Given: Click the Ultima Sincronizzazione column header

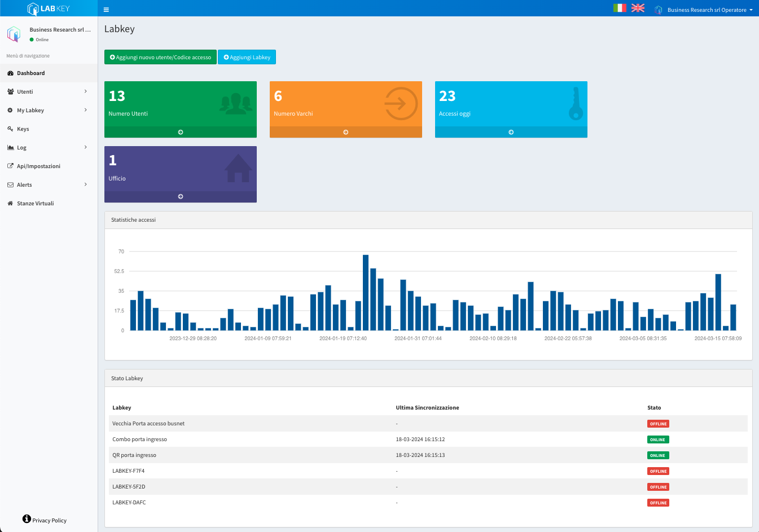Looking at the screenshot, I should (x=427, y=408).
